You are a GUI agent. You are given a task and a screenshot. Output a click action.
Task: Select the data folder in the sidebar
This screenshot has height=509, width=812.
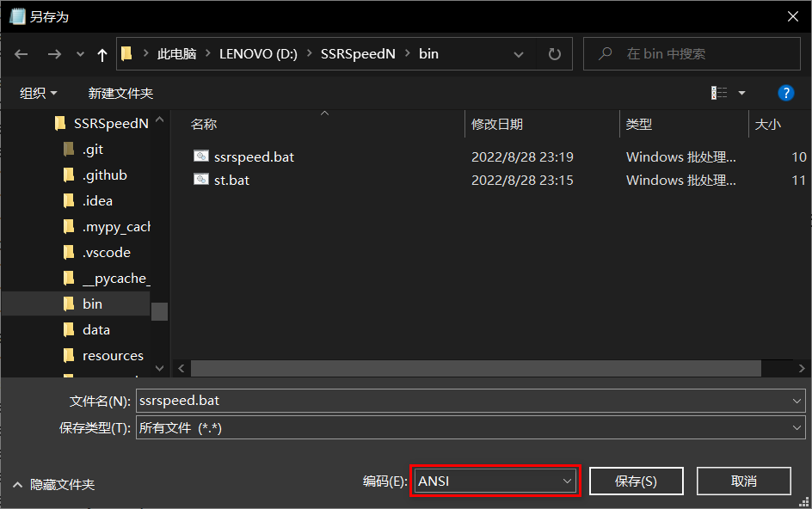[x=95, y=329]
